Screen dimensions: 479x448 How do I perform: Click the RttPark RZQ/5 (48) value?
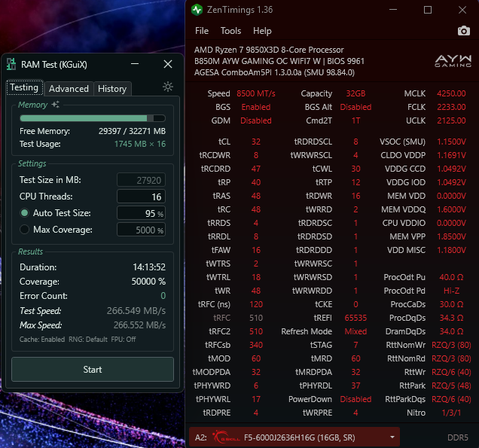point(451,386)
